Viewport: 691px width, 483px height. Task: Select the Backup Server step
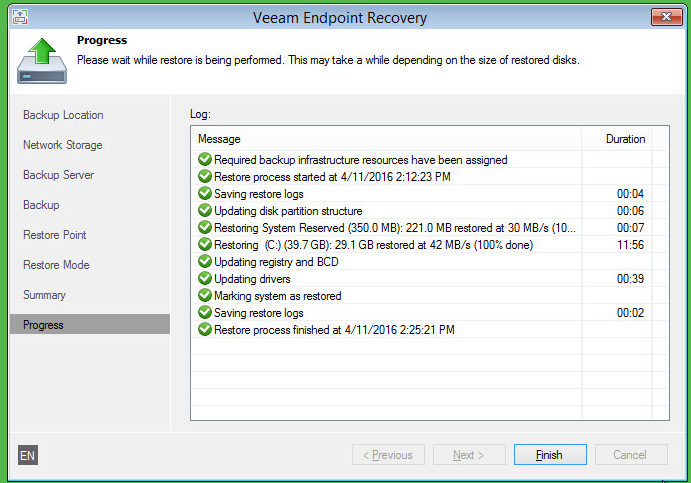point(58,175)
